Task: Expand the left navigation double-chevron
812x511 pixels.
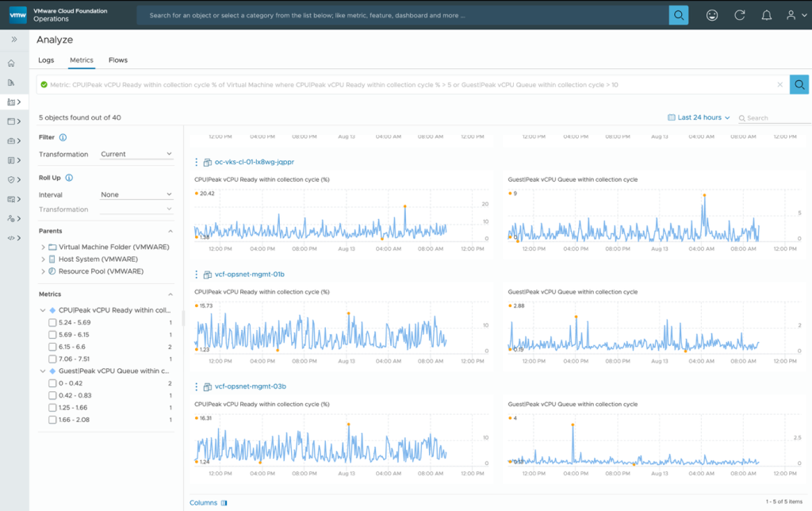Action: point(14,39)
